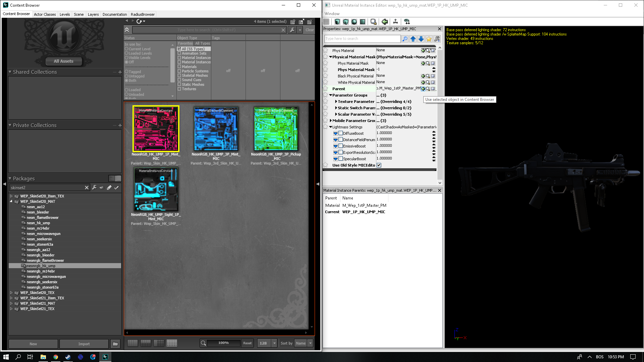Select the sphere preview primitive icon
The width and height of the screenshot is (644, 362).
pyautogui.click(x=354, y=22)
